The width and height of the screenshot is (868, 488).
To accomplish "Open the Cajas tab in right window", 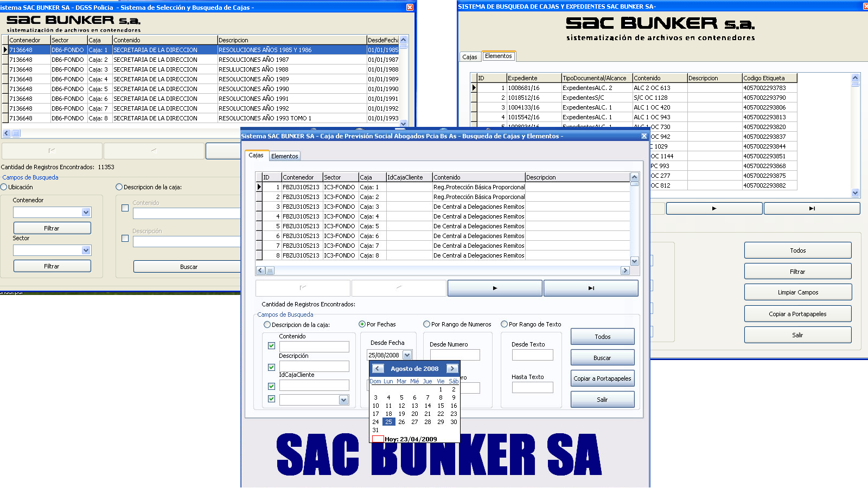I will pyautogui.click(x=469, y=57).
